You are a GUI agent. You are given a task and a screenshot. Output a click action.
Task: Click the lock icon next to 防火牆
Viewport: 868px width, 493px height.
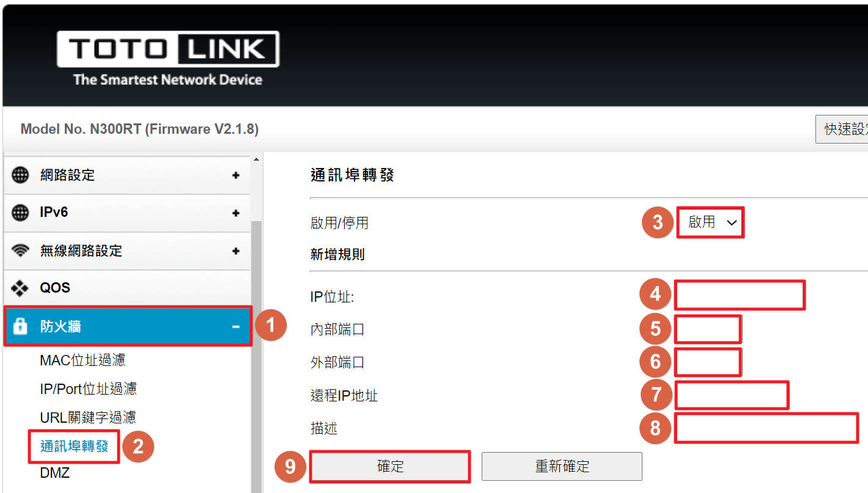click(20, 327)
